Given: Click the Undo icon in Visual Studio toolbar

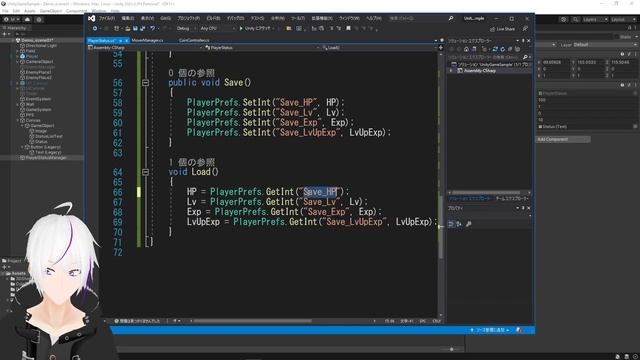Looking at the screenshot, I should [153, 29].
